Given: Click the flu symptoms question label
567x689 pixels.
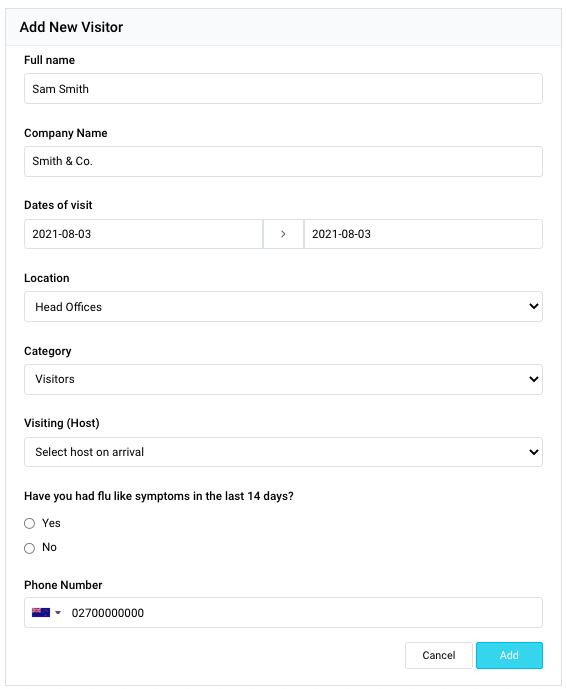Looking at the screenshot, I should [159, 496].
